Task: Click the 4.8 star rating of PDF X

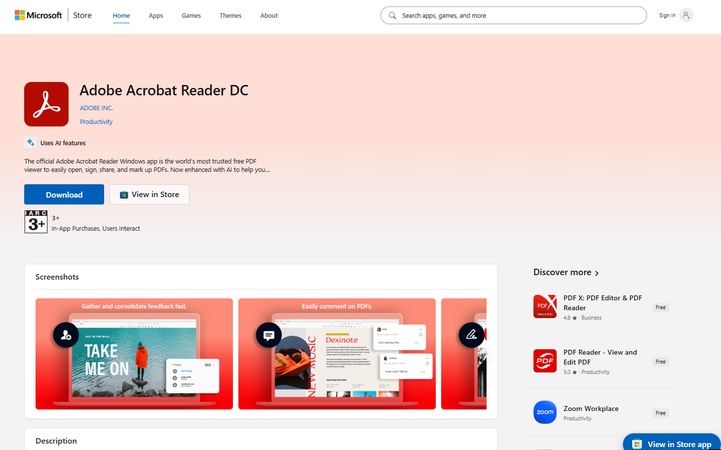Action: coord(570,318)
